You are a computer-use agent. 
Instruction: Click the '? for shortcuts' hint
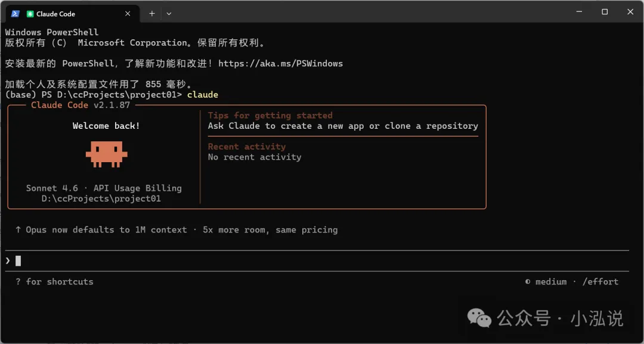(x=54, y=281)
